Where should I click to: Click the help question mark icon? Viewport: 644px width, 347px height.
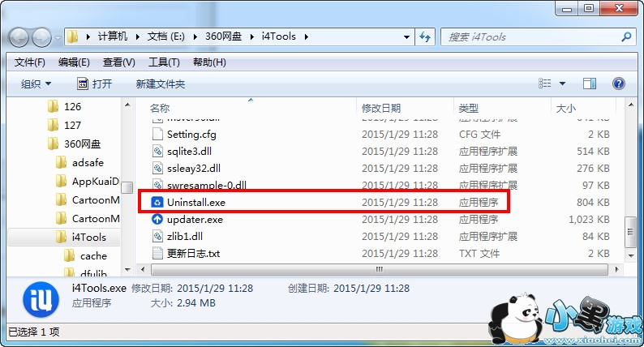click(x=619, y=84)
